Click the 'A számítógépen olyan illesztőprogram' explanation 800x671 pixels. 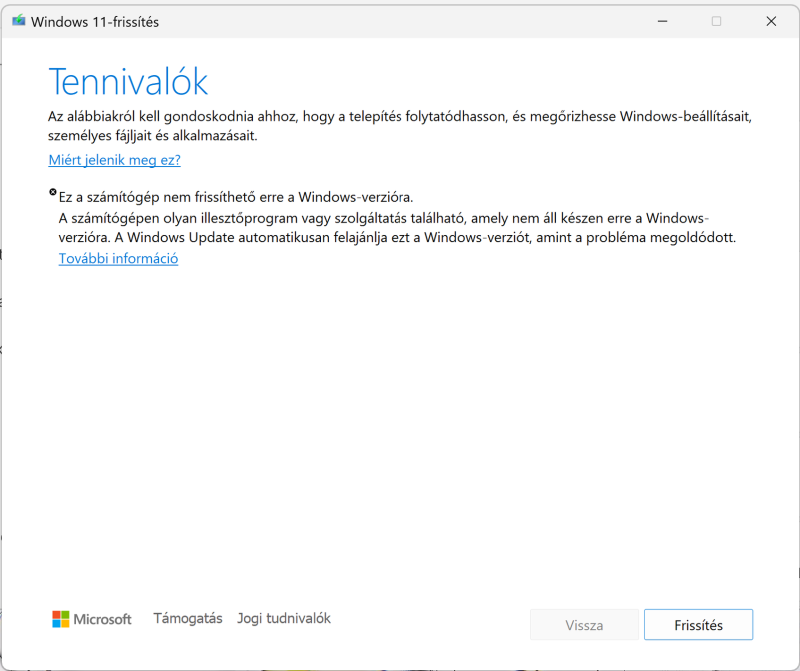point(397,228)
